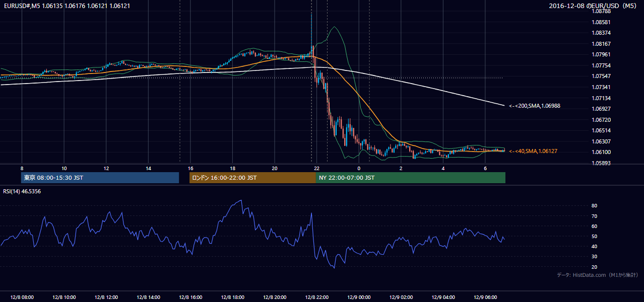This screenshot has width=644, height=302.
Task: Click price axis label 1.06927
Action: [x=602, y=109]
